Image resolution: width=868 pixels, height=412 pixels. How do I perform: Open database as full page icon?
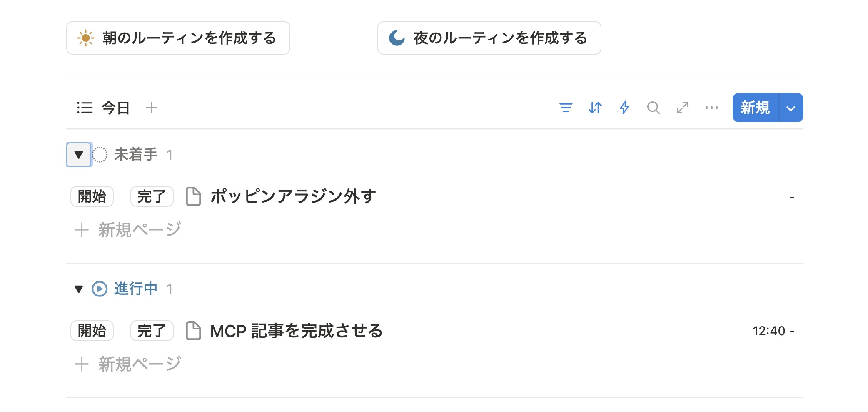point(682,108)
